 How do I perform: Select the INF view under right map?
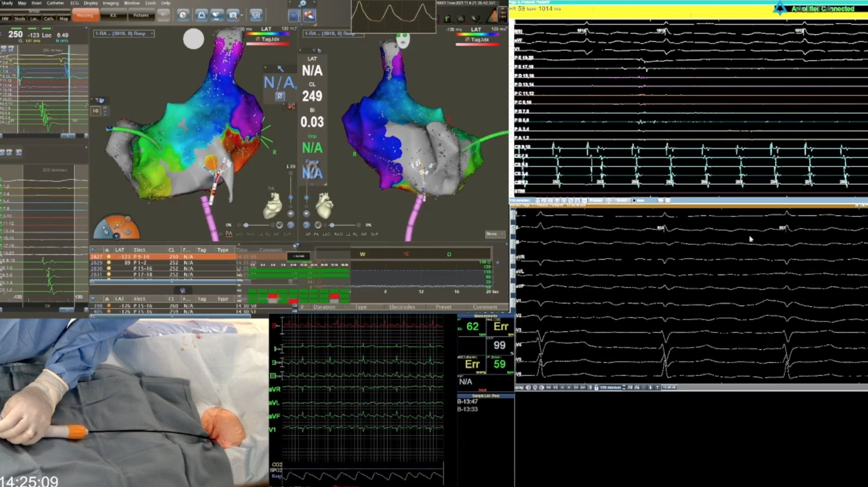click(x=363, y=234)
